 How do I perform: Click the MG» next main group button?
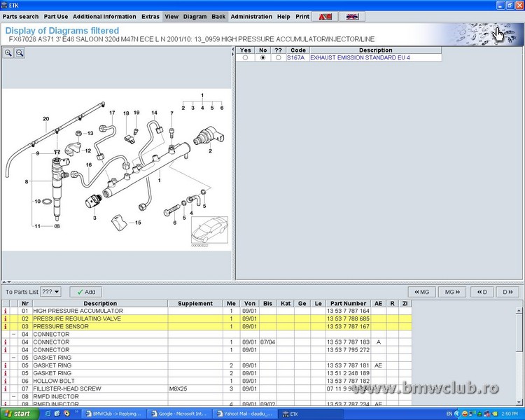point(452,292)
